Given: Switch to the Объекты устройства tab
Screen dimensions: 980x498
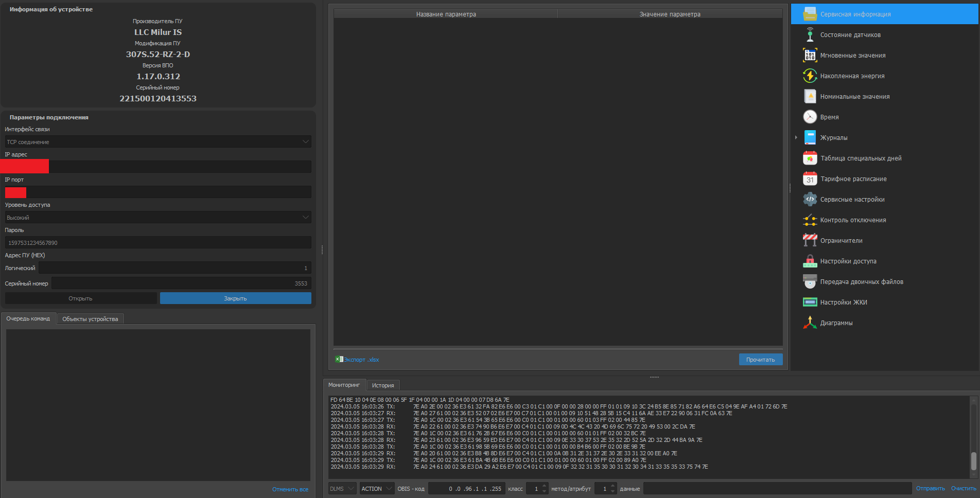Looking at the screenshot, I should click(90, 319).
